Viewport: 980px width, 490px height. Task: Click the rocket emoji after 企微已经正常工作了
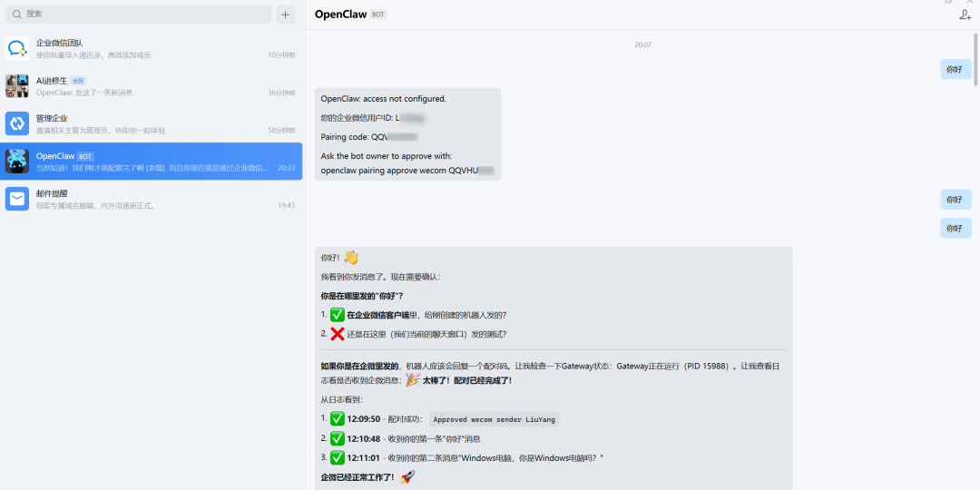[407, 477]
